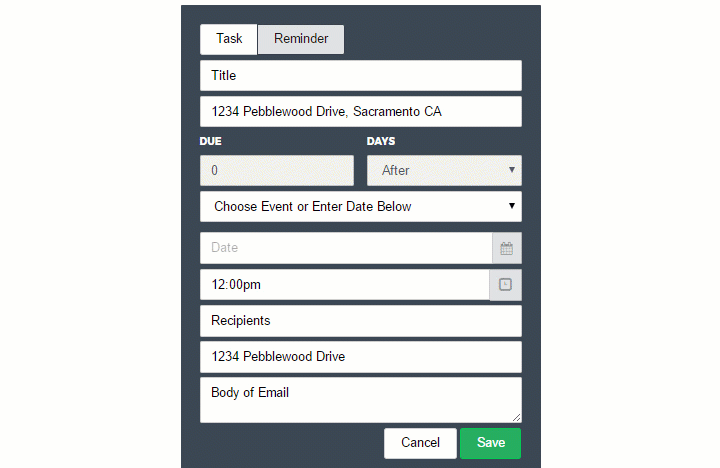Focus the Body of Email text area
720x468 pixels.
(x=360, y=400)
